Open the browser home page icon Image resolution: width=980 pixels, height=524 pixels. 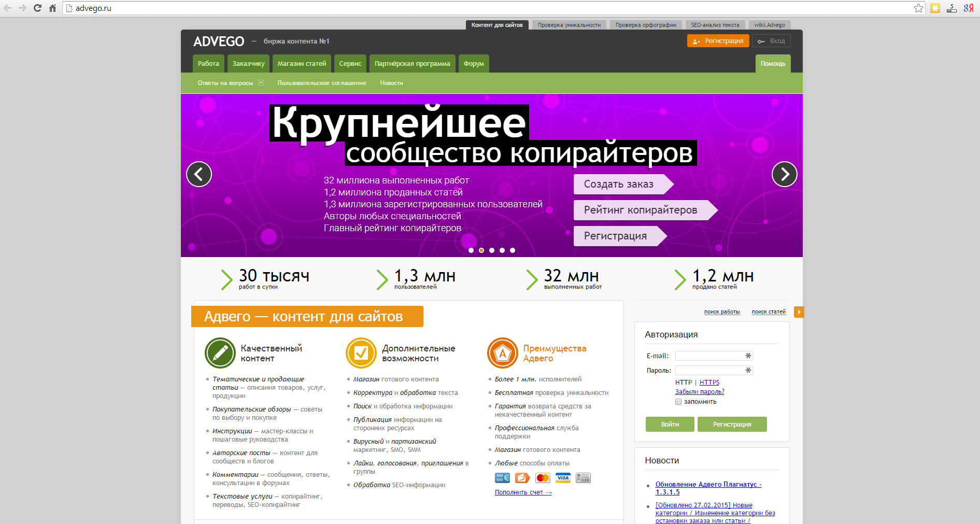(52, 8)
